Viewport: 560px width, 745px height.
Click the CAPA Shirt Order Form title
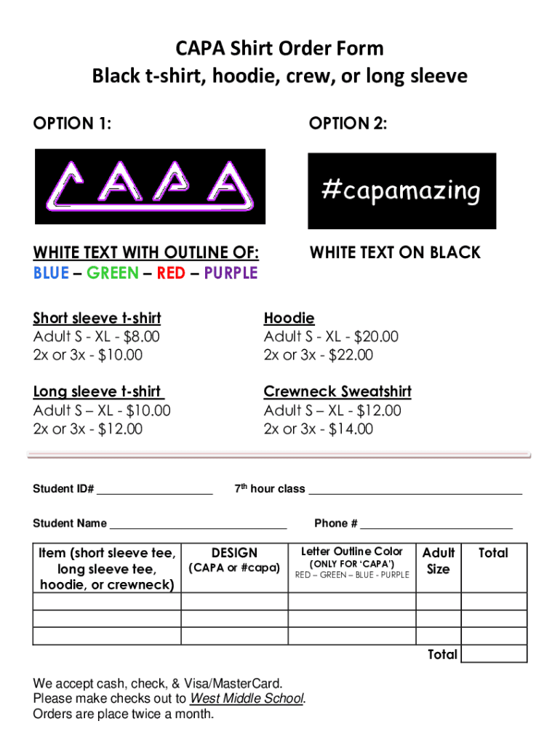point(279,49)
